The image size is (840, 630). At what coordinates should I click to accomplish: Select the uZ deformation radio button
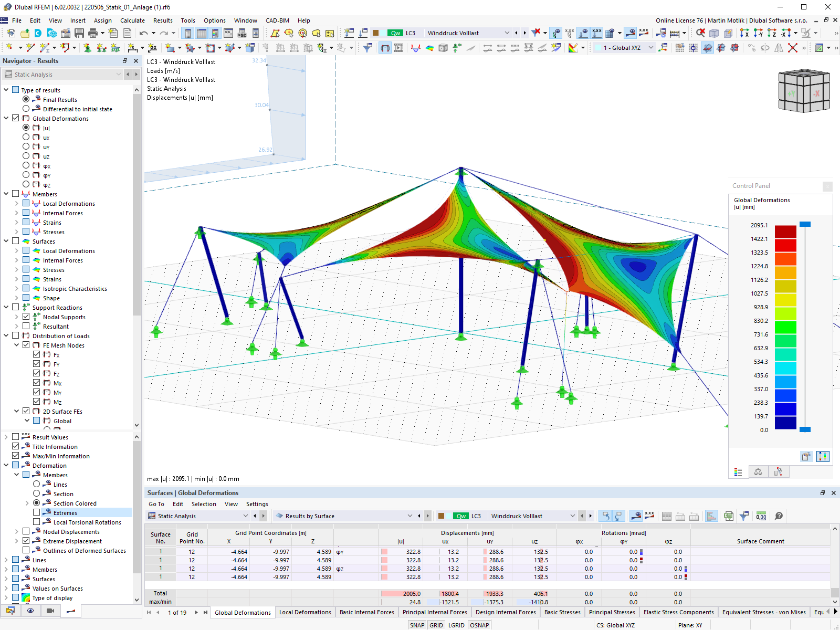(x=26, y=156)
